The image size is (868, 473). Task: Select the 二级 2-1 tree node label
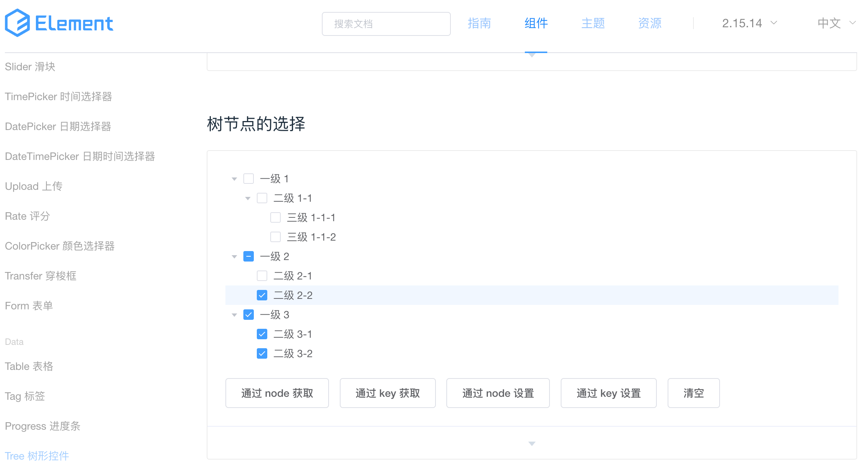tap(293, 276)
